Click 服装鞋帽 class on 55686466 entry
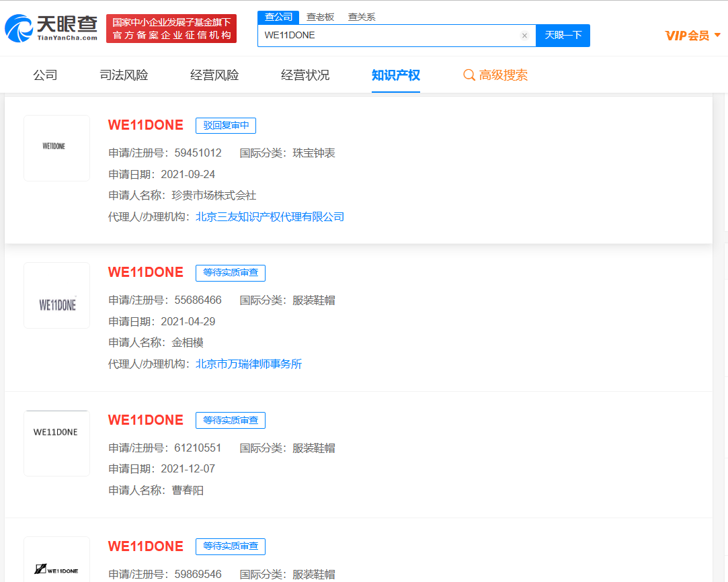Viewport: 728px width, 582px height. pyautogui.click(x=314, y=300)
